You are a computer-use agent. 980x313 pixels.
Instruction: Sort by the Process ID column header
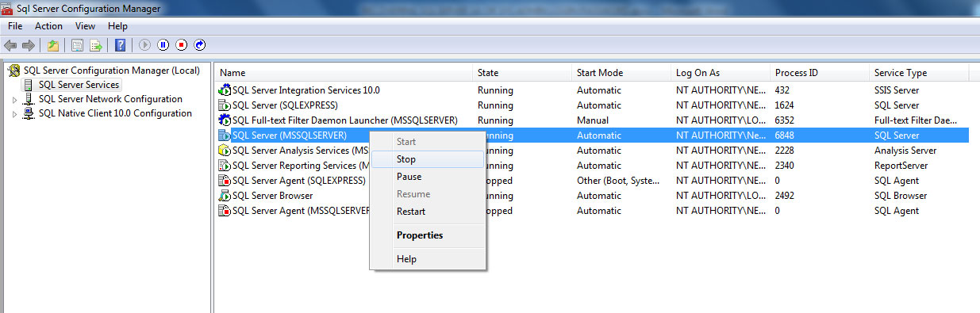pos(820,73)
